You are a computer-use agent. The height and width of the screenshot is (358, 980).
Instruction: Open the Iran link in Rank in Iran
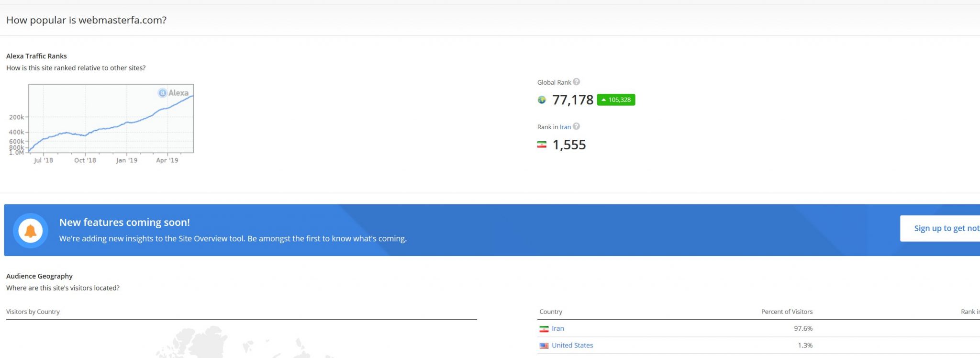tap(565, 127)
